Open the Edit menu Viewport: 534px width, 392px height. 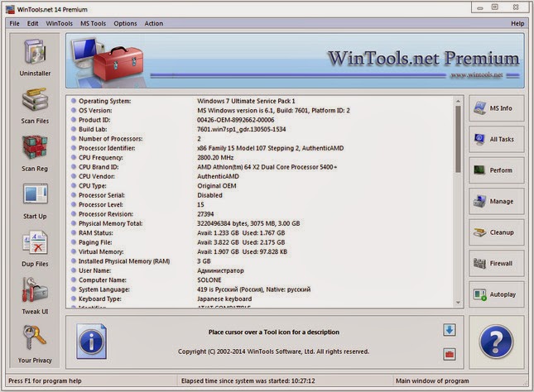[32, 23]
